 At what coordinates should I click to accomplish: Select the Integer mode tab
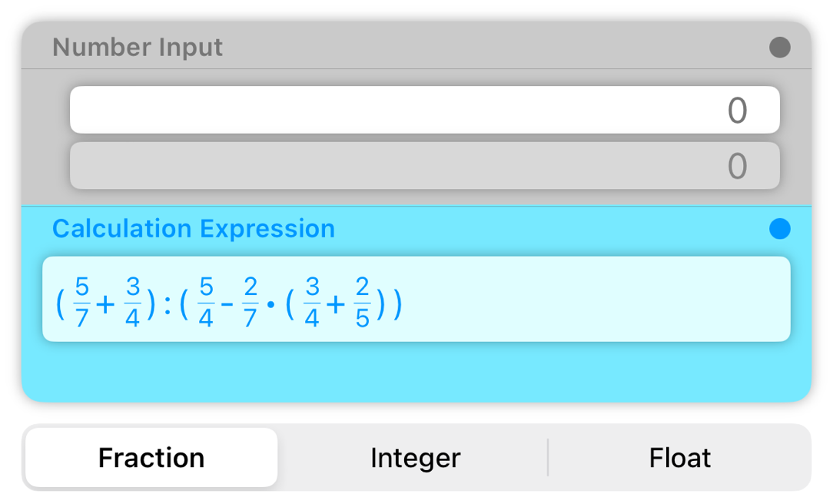(415, 458)
